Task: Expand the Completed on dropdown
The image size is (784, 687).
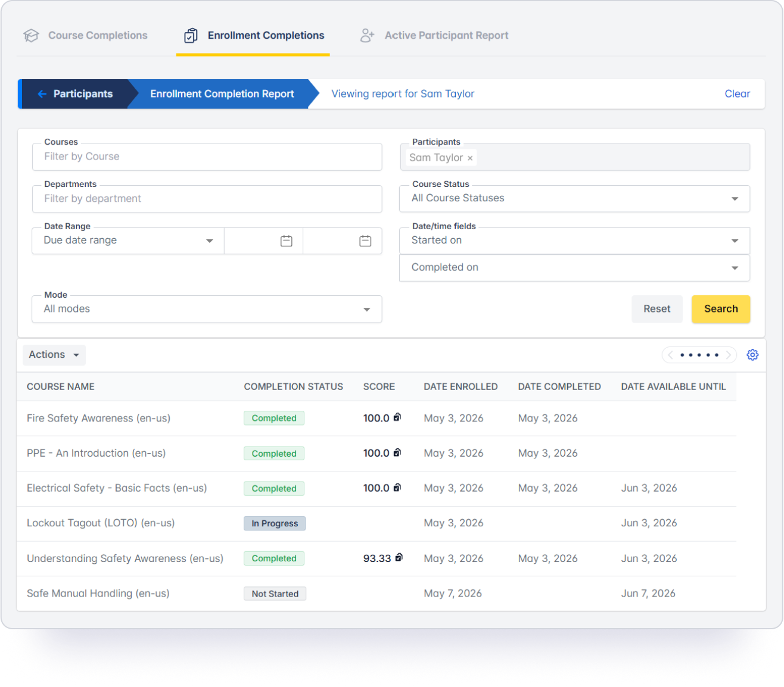Action: point(574,268)
